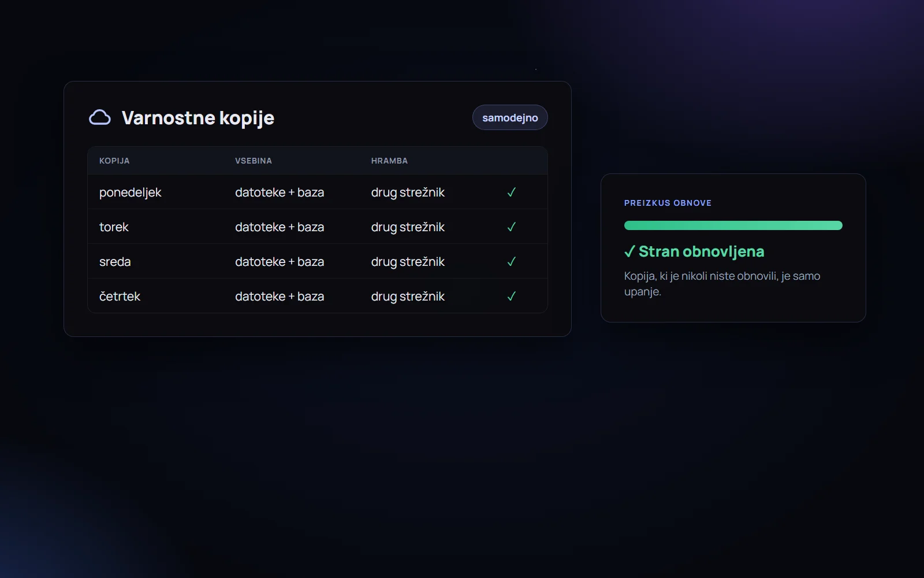Select the sreda backup name
Viewport: 924px width, 578px height.
tap(115, 262)
